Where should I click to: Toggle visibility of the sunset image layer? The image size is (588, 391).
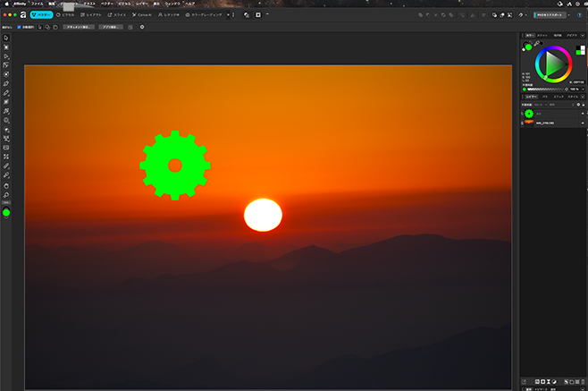(x=581, y=123)
